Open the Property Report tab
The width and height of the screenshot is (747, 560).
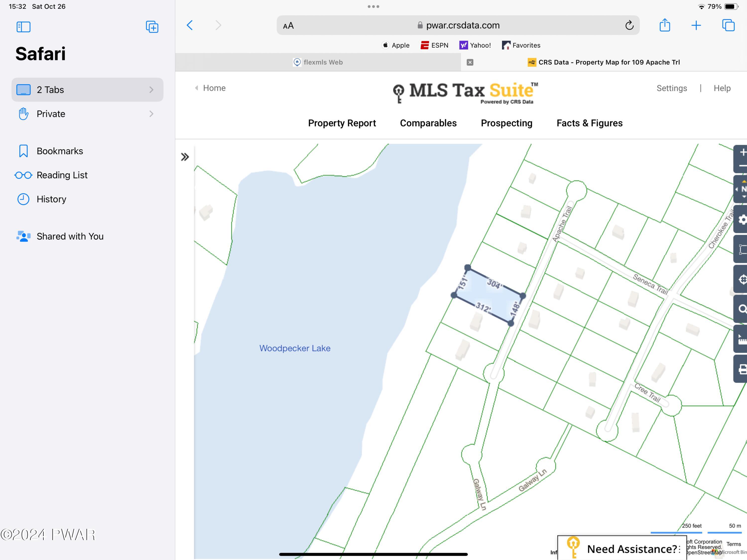click(342, 123)
